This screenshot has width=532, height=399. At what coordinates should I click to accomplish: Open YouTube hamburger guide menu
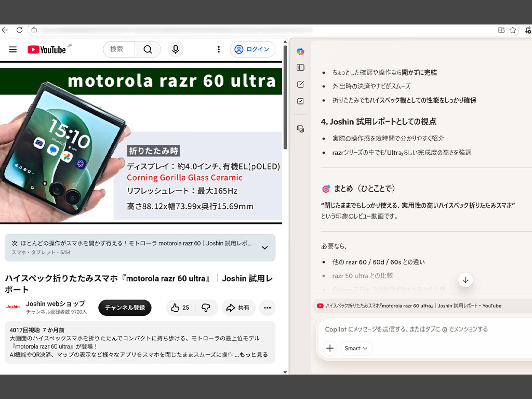13,49
